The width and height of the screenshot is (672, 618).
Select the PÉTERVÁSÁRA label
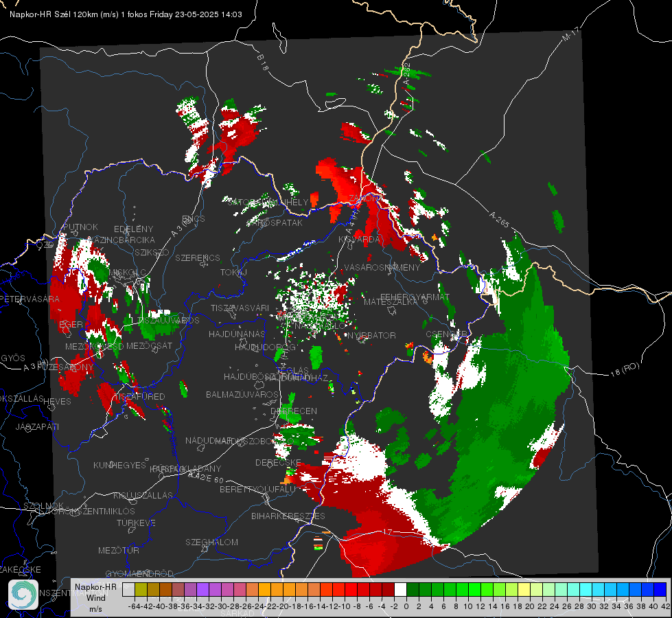tap(30, 299)
